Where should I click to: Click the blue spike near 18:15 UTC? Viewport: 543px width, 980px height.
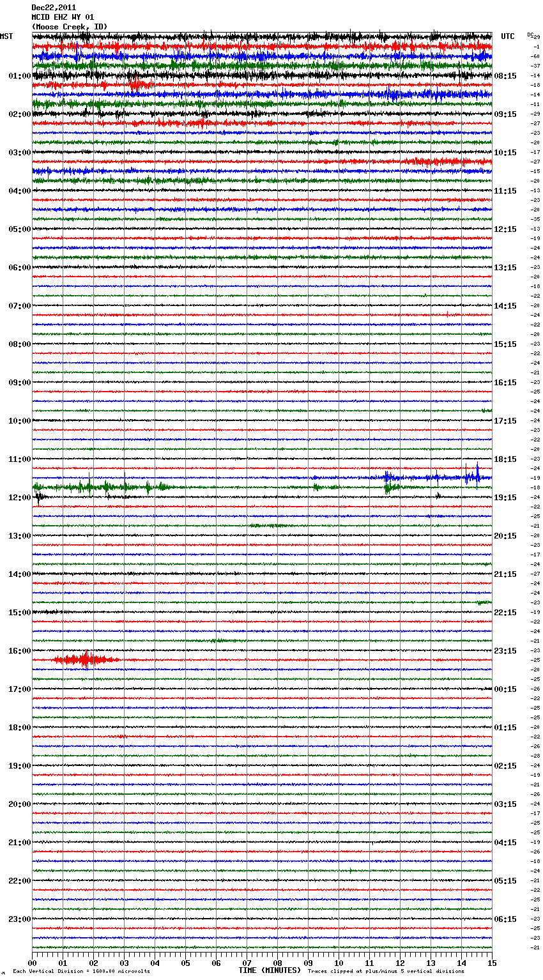pyautogui.click(x=477, y=476)
